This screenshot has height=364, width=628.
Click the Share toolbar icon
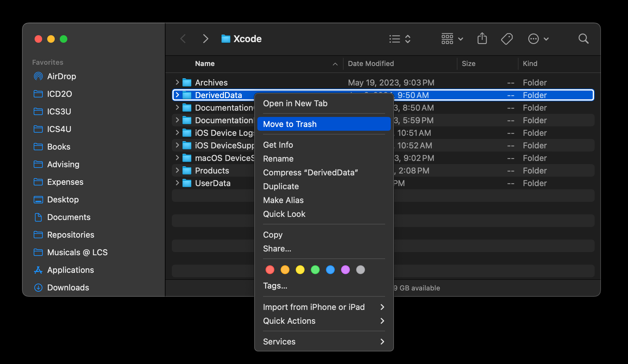(x=482, y=39)
